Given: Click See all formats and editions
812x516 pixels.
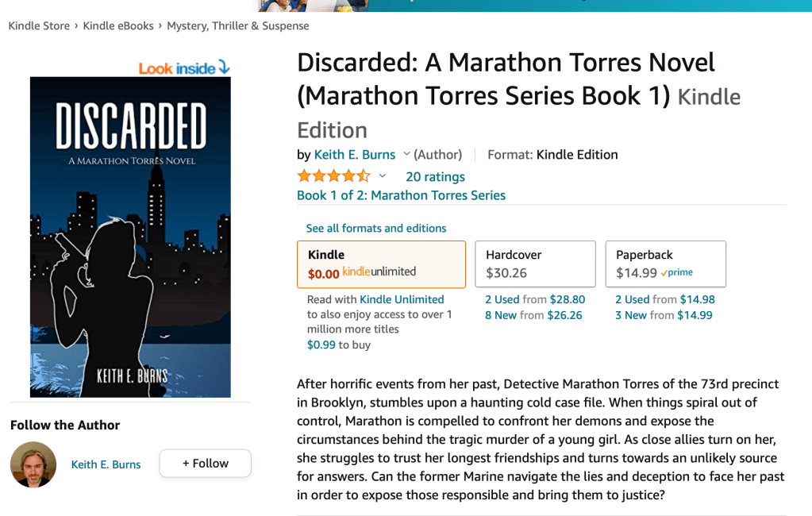Looking at the screenshot, I should (376, 228).
